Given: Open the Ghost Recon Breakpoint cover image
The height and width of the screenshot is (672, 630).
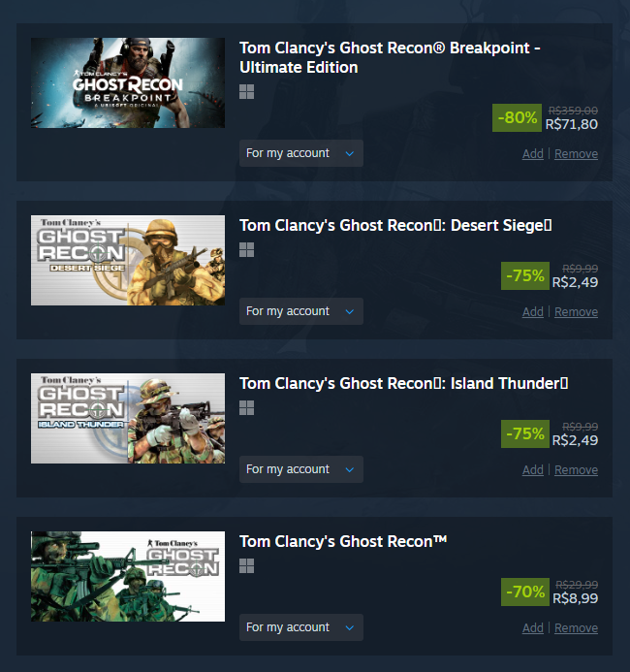Looking at the screenshot, I should [128, 82].
